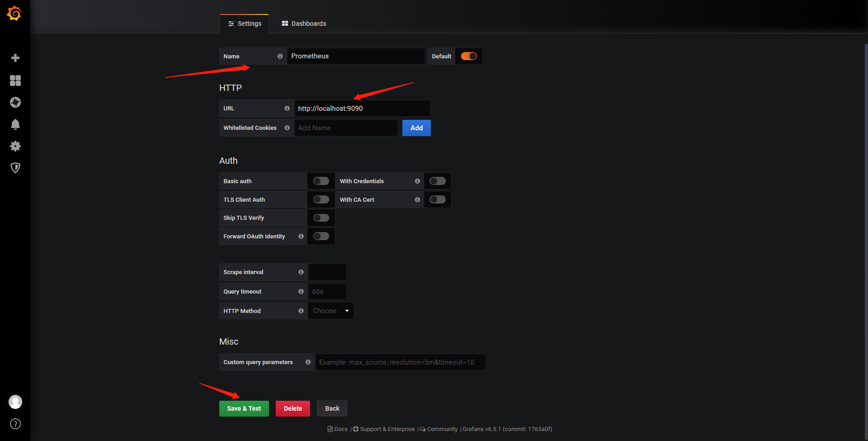This screenshot has height=441, width=868.
Task: Click the Query timeout 60s field
Action: 327,292
